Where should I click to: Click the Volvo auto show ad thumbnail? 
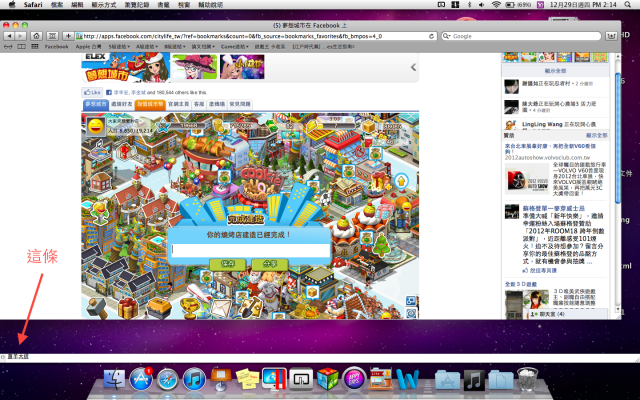click(527, 178)
